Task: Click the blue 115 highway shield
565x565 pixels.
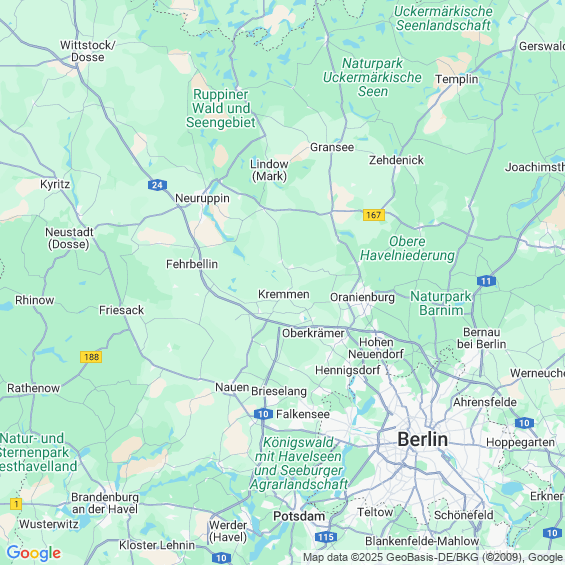Action: (x=326, y=537)
